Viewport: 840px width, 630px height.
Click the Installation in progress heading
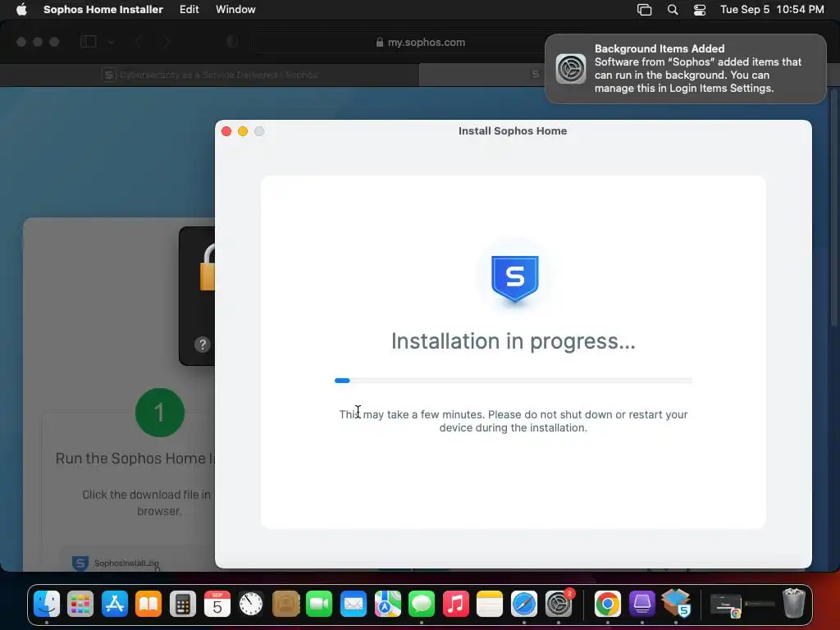pos(514,341)
